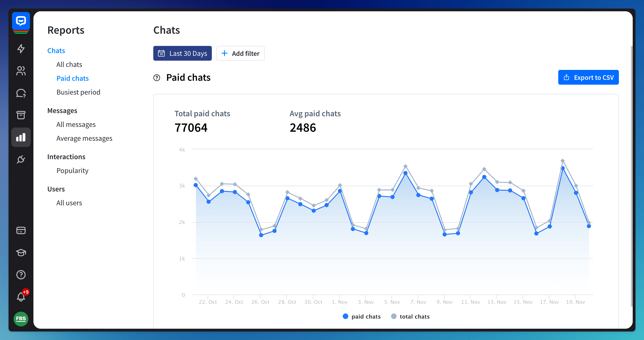644x340 pixels.
Task: Open the billing card icon
Action: click(21, 230)
